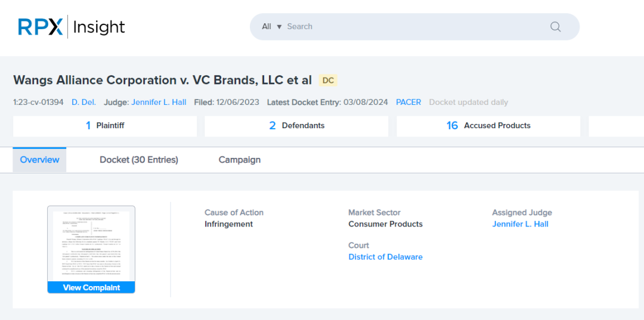The image size is (644, 320).
Task: Click the 16 Accused Products card
Action: 488,126
